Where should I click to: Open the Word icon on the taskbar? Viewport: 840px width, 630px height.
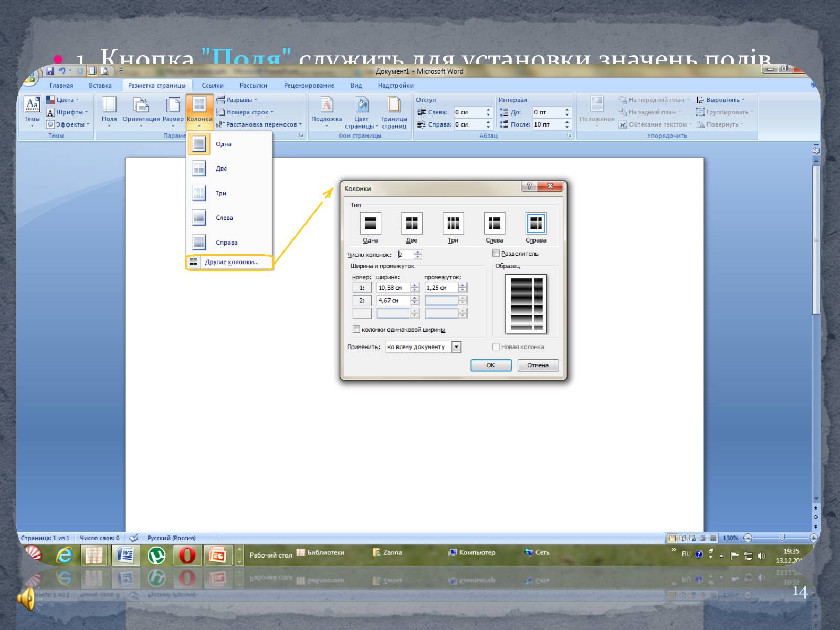[125, 555]
